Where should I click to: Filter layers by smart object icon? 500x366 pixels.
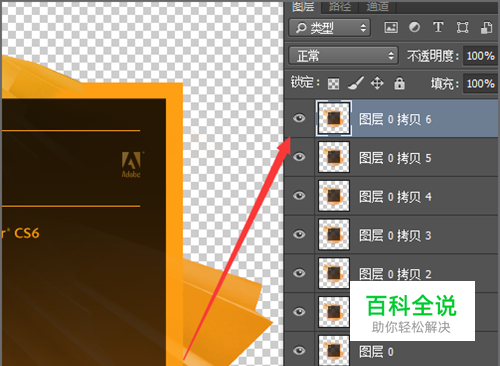click(x=487, y=28)
